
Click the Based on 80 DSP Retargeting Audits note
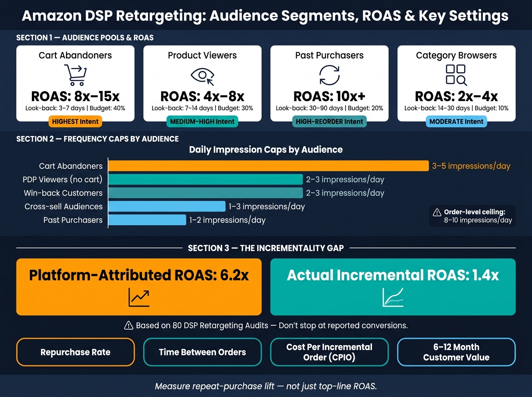pyautogui.click(x=272, y=326)
